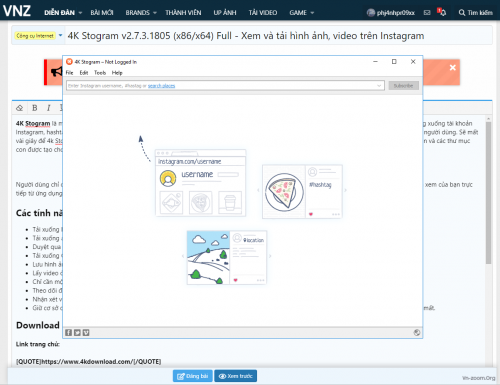Open the DIỄN ĐÀN dropdown arrow
The height and width of the screenshot is (385, 500).
pos(80,13)
